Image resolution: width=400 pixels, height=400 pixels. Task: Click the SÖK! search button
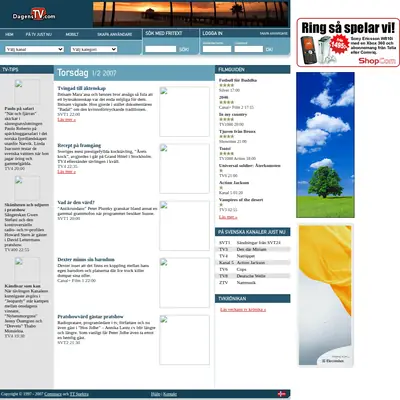(184, 49)
